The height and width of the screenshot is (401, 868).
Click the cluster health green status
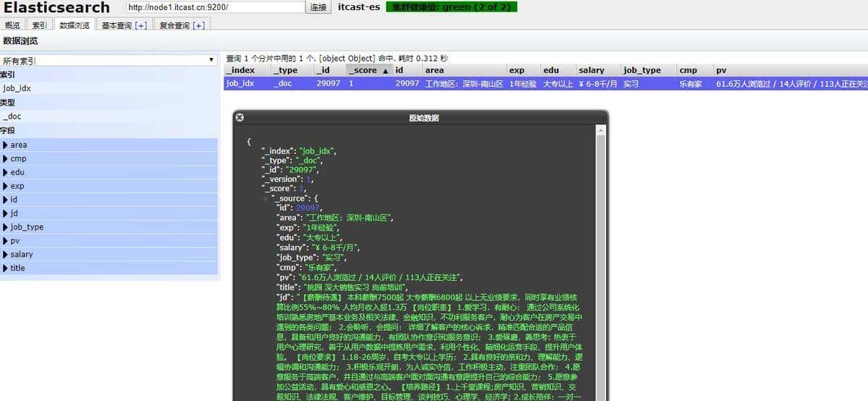(x=451, y=7)
